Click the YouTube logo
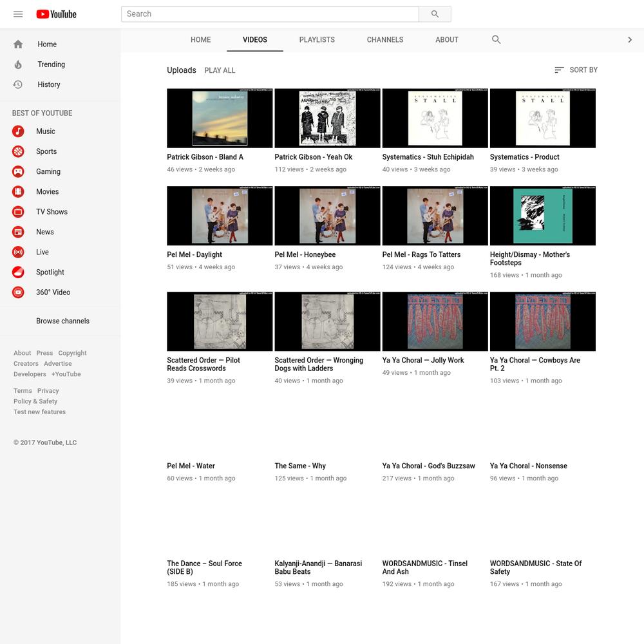 click(56, 14)
